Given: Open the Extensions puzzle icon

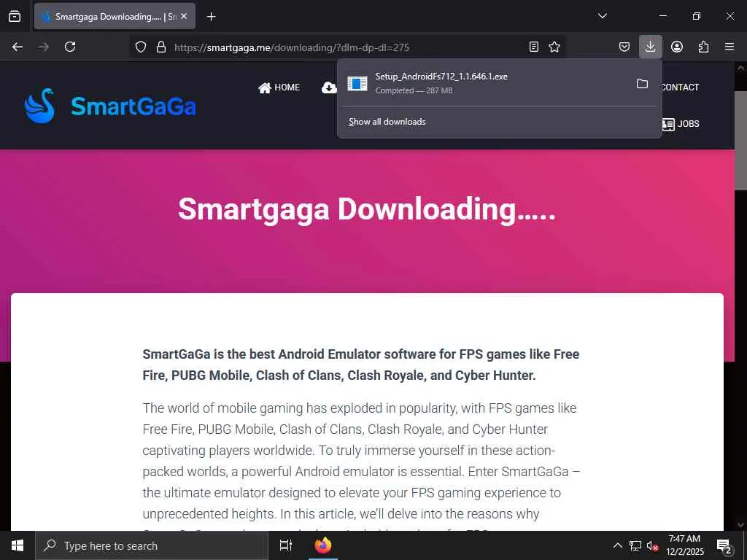Looking at the screenshot, I should (x=703, y=47).
